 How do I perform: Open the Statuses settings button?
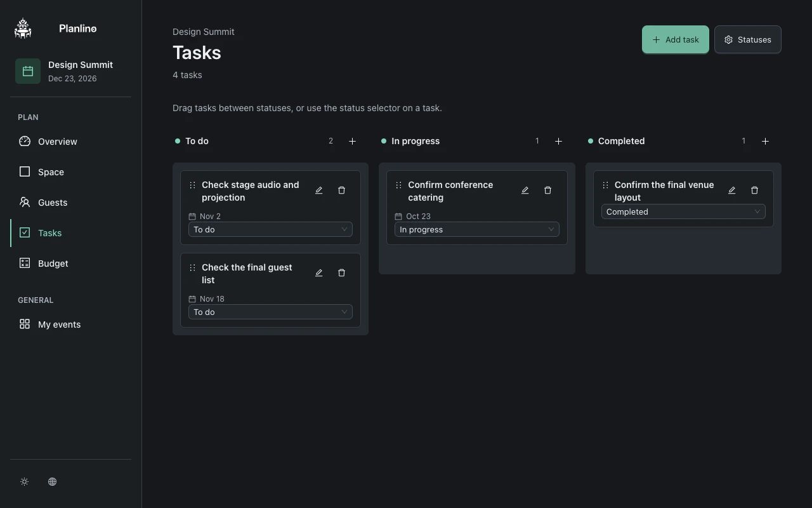(x=747, y=39)
